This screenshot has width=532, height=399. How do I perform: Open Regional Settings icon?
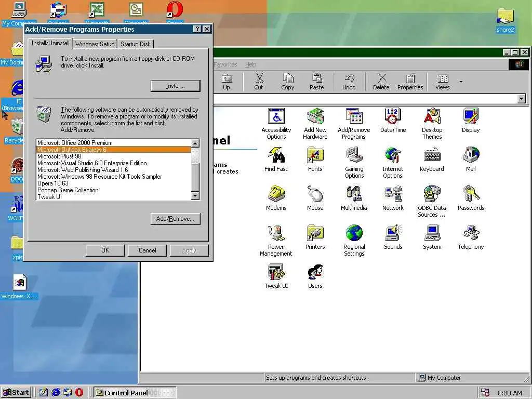point(354,241)
